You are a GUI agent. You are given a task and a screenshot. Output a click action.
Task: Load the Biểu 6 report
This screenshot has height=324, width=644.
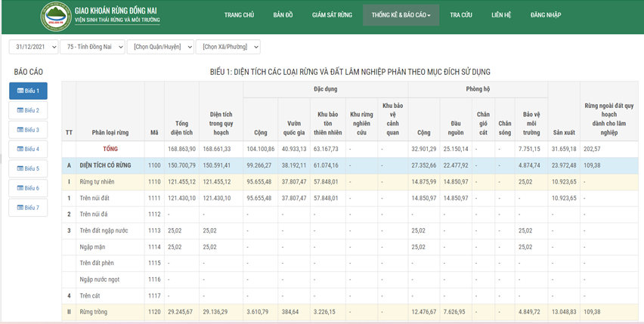pyautogui.click(x=28, y=188)
